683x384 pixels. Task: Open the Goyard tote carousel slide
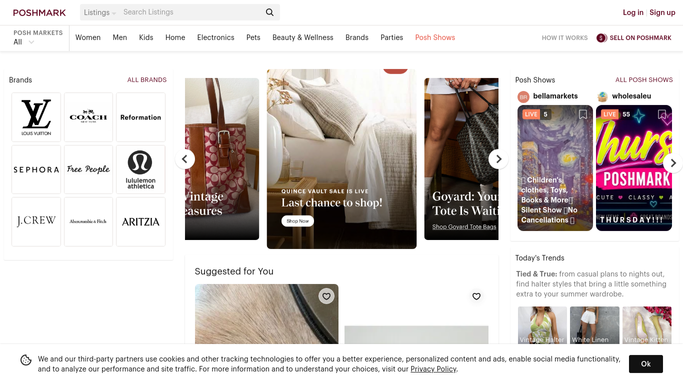click(461, 159)
